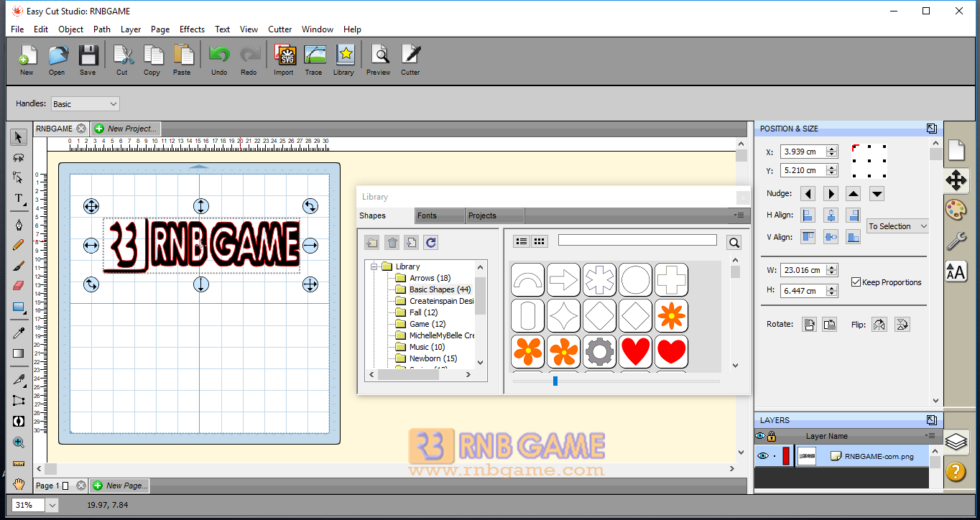Screen dimensions: 980x520
Task: Collapse the Layers panel
Action: [931, 420]
